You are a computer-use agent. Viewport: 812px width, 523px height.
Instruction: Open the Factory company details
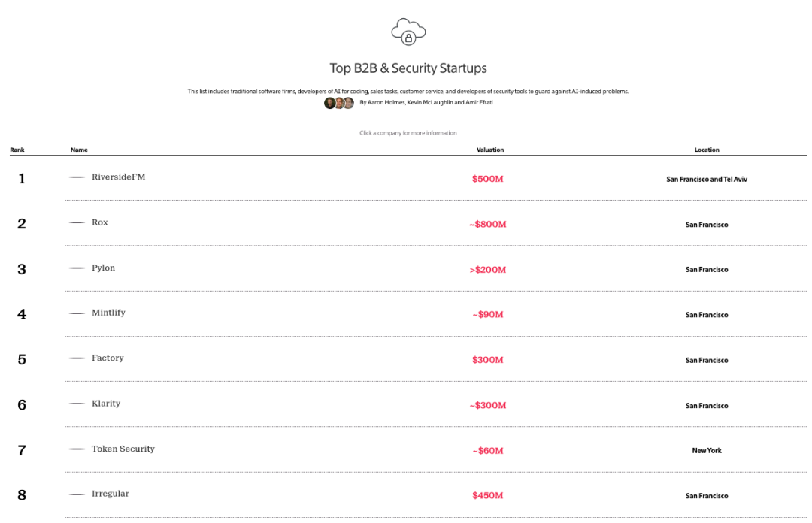click(108, 358)
